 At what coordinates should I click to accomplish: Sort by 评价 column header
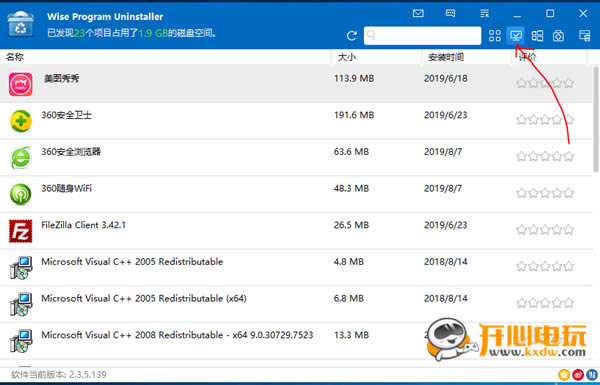(527, 57)
